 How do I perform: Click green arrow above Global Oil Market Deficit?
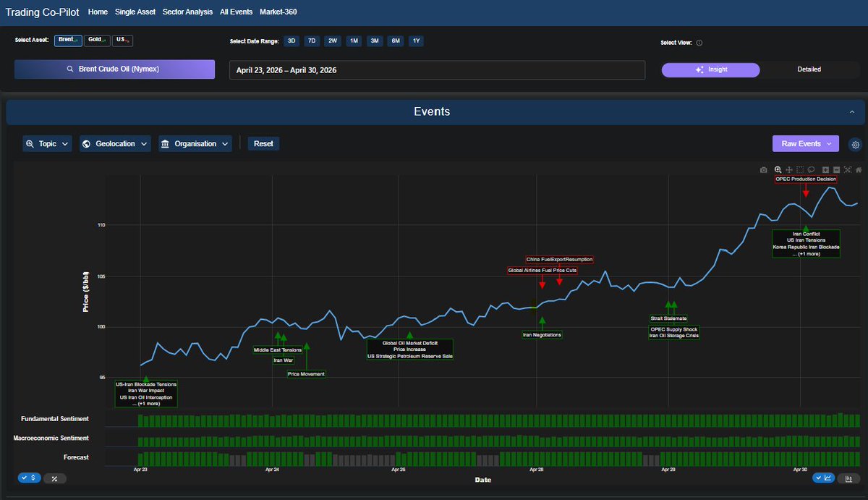pyautogui.click(x=410, y=335)
